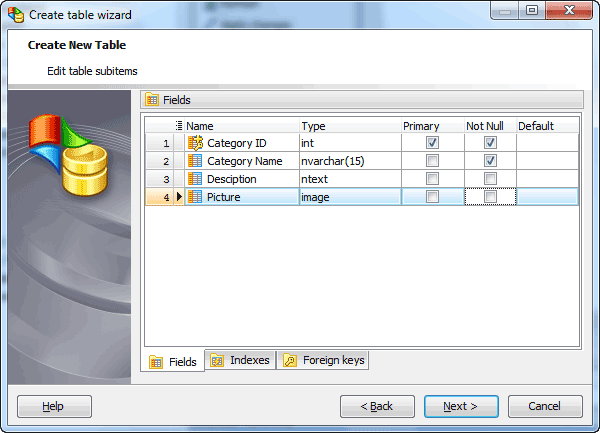
Task: Click the Foreign keys tab icon
Action: tap(290, 360)
